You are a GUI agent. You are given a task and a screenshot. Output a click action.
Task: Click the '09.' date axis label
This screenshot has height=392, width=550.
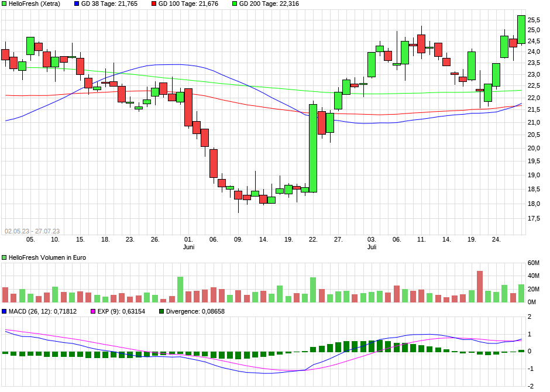pyautogui.click(x=238, y=239)
